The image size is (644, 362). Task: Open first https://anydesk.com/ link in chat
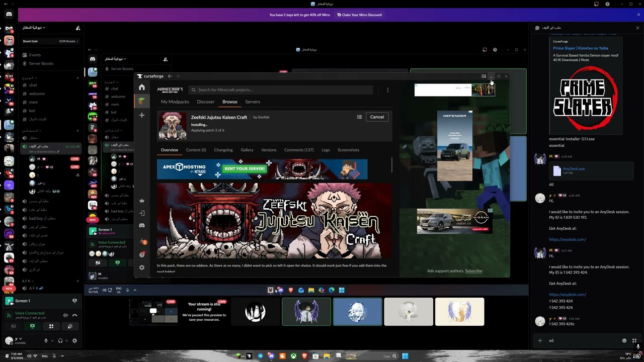click(568, 239)
